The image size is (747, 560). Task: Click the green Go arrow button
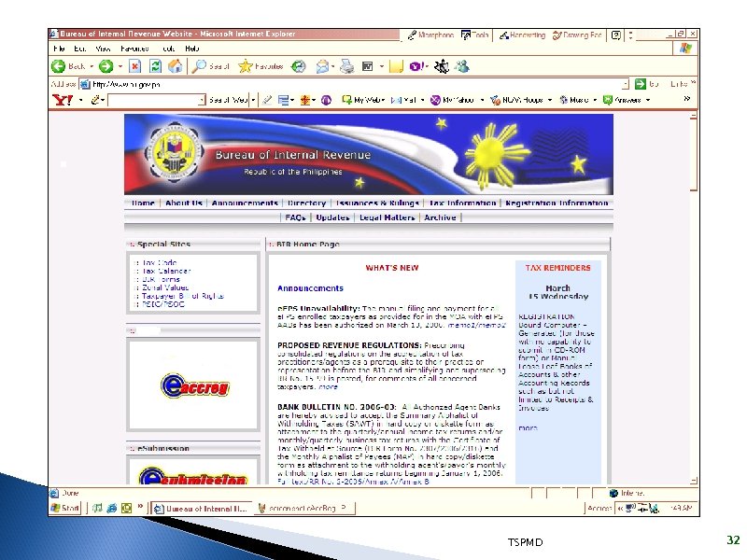641,84
